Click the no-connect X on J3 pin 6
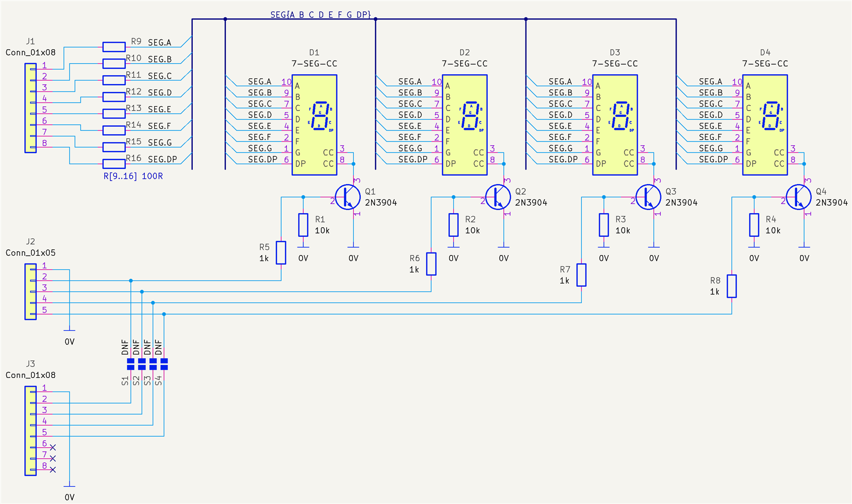The height and width of the screenshot is (504, 852). [x=53, y=447]
